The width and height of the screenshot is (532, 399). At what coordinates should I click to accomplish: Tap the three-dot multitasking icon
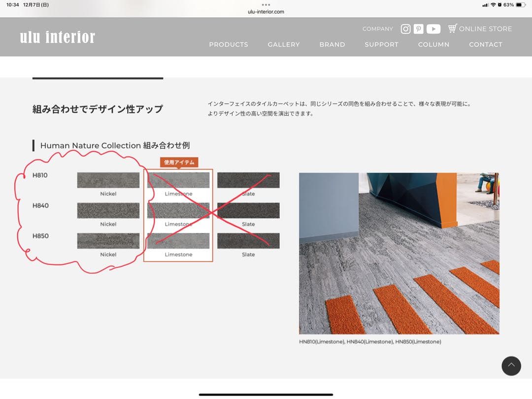266,4
